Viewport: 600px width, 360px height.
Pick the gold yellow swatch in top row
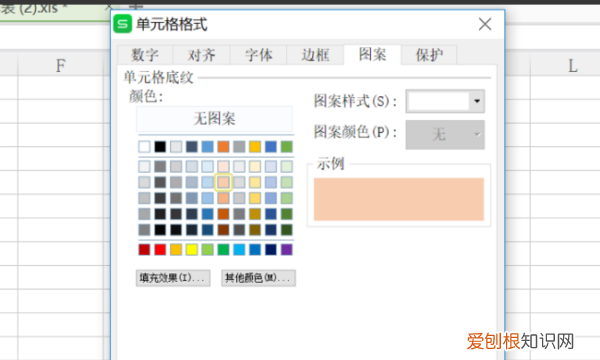(255, 147)
